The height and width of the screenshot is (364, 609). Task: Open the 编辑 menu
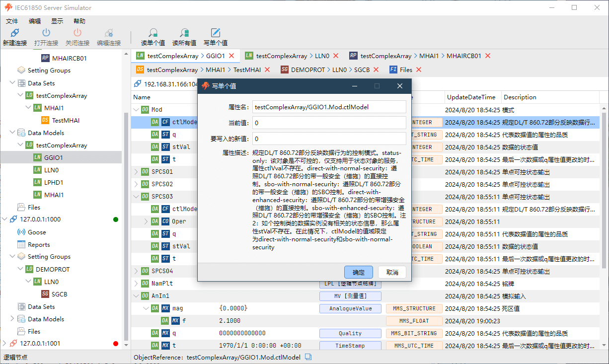pos(35,21)
